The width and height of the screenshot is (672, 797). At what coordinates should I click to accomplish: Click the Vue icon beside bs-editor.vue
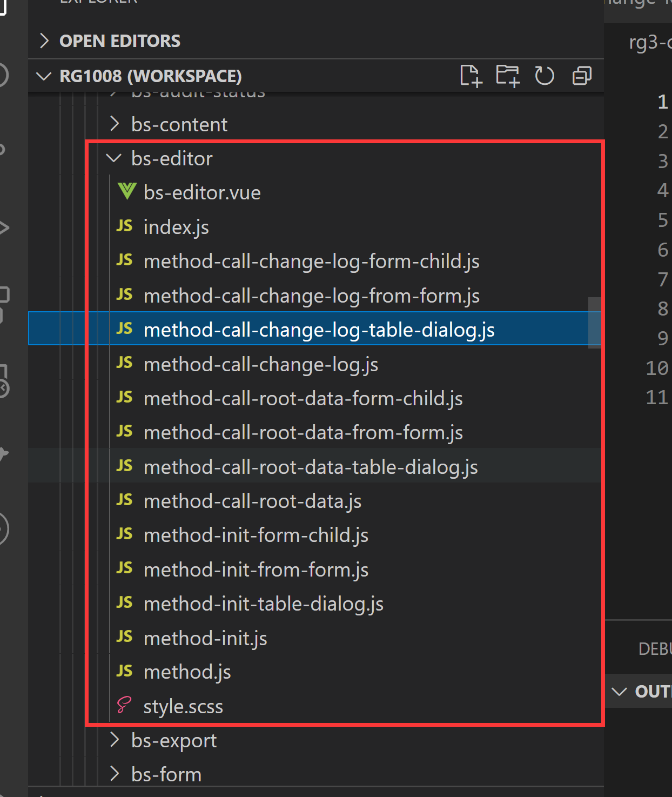pyautogui.click(x=126, y=191)
